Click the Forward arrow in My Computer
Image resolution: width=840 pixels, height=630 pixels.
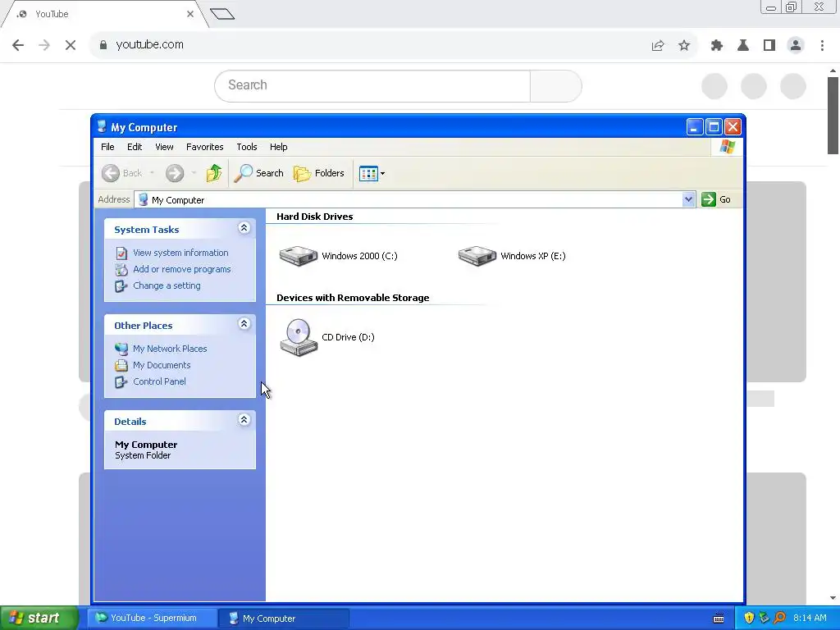click(174, 173)
